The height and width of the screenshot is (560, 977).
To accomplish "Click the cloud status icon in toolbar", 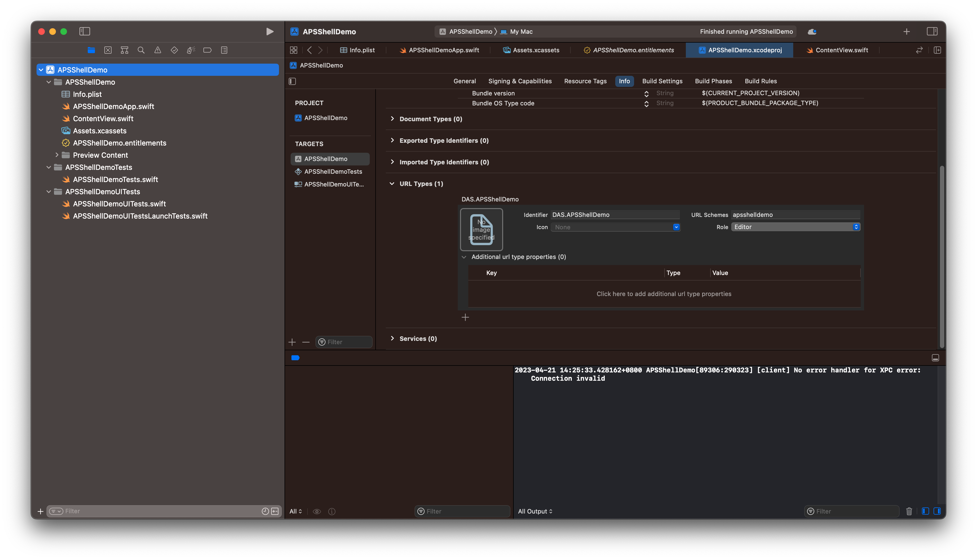I will pyautogui.click(x=812, y=32).
